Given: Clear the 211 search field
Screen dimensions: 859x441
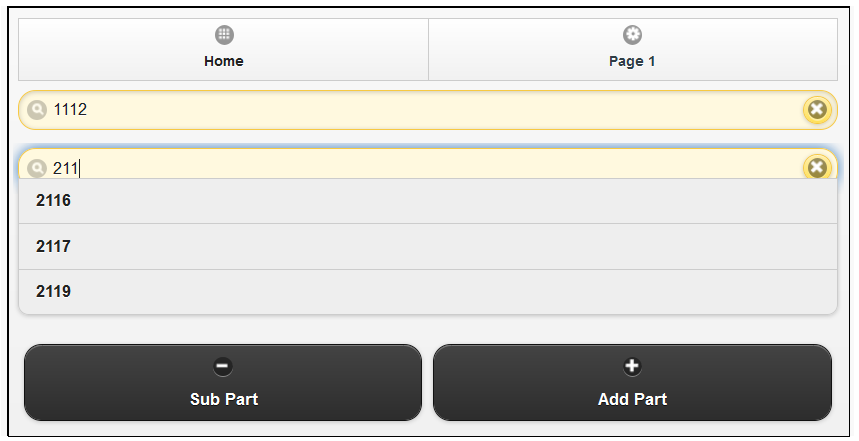Looking at the screenshot, I should 817,167.
